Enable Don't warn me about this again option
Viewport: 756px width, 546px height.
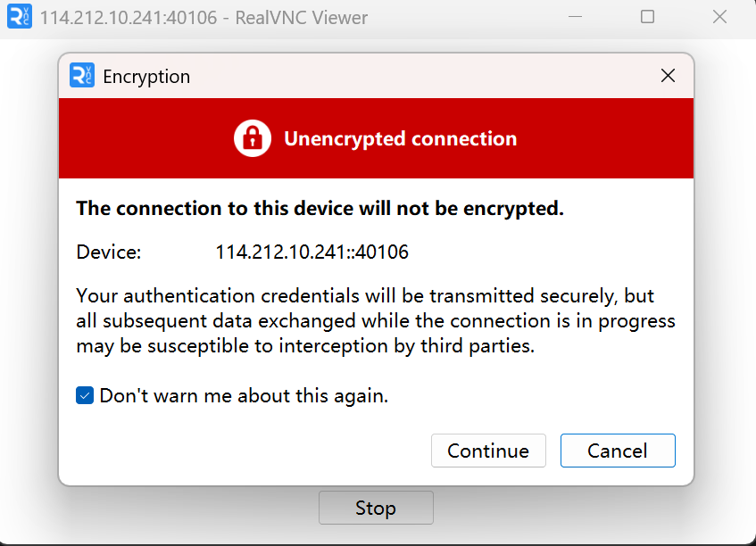pyautogui.click(x=84, y=394)
